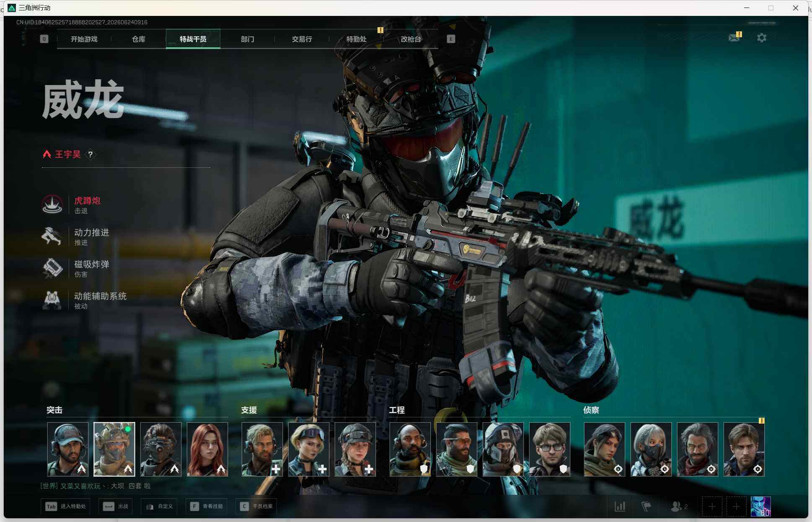Select the 动力推进 skill icon
The width and height of the screenshot is (812, 522).
tap(52, 236)
